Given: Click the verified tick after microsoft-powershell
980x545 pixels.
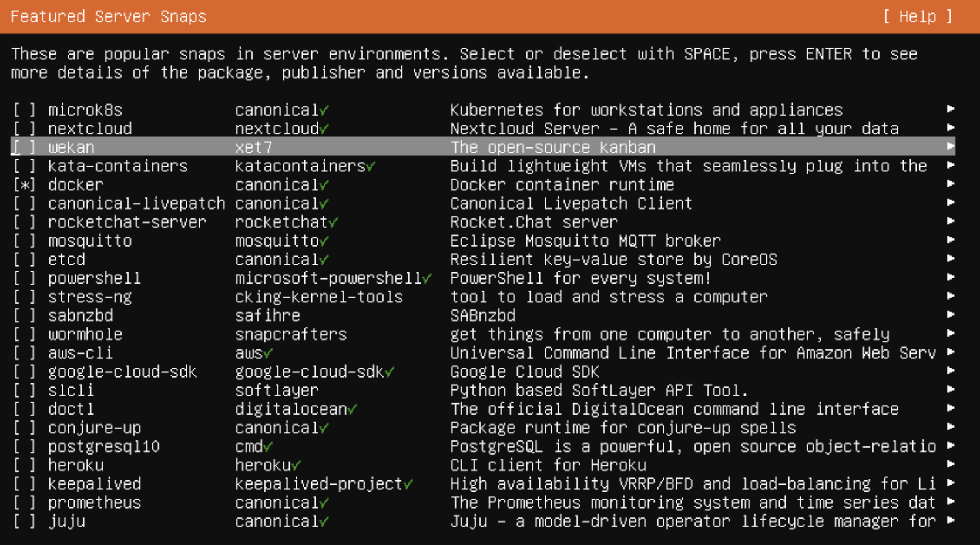Looking at the screenshot, I should [x=427, y=279].
